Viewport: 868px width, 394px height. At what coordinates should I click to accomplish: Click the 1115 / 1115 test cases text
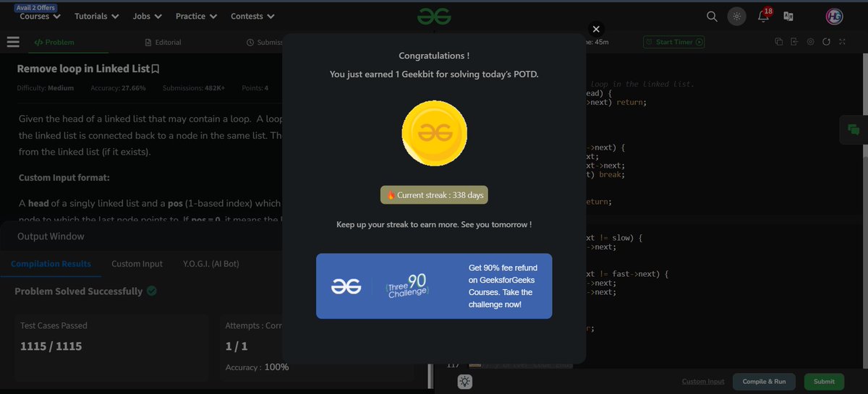(x=51, y=346)
